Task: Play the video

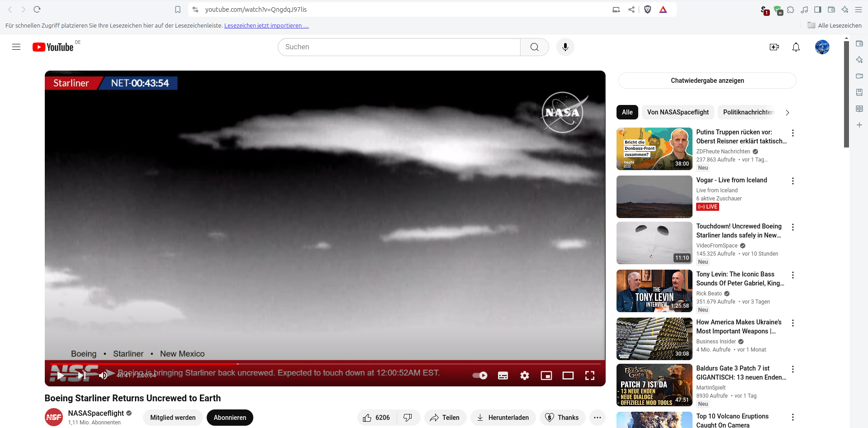Action: coord(61,376)
